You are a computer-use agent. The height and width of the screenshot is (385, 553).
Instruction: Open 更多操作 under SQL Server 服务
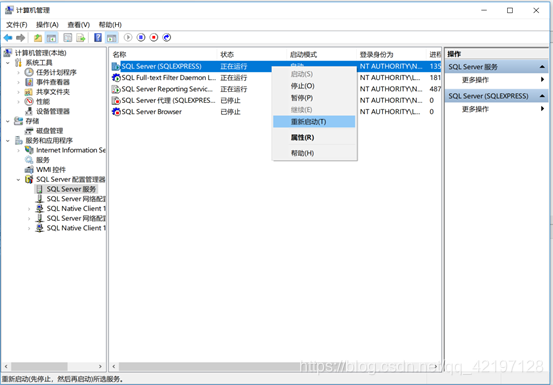click(497, 80)
